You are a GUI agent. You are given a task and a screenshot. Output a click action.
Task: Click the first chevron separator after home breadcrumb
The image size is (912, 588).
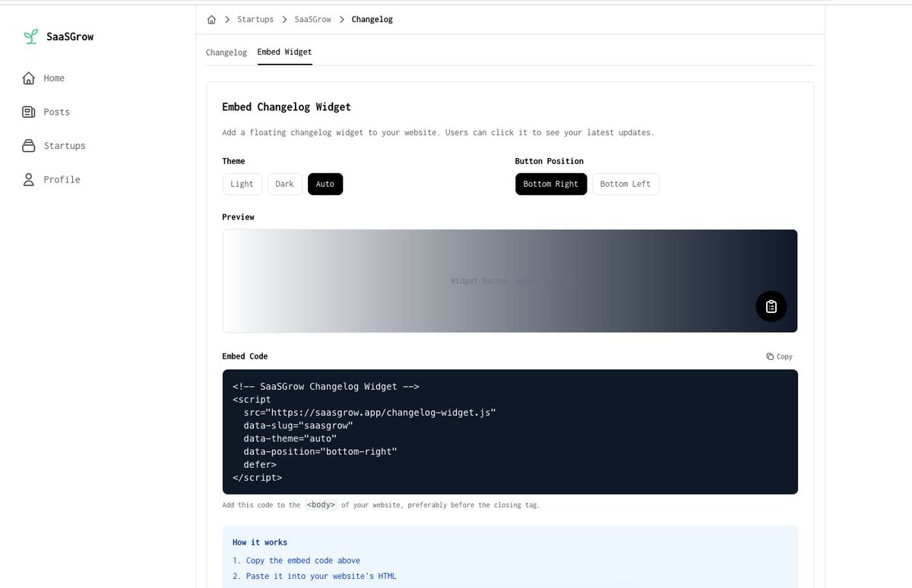coord(227,19)
